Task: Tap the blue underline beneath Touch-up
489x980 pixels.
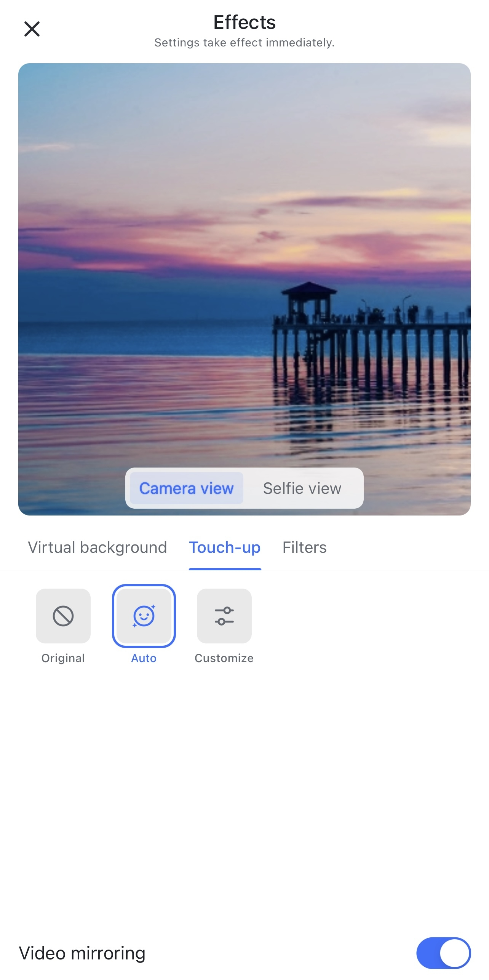Action: [225, 569]
